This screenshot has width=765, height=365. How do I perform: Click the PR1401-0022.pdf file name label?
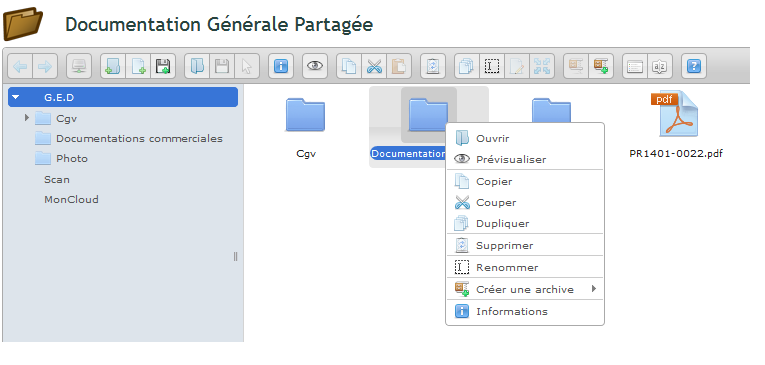coord(676,154)
